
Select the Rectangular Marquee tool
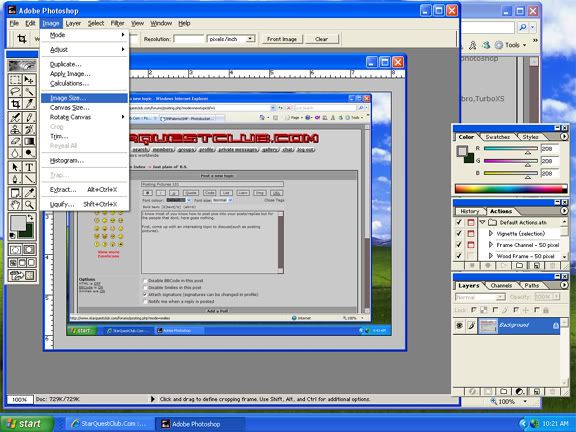tap(15, 79)
